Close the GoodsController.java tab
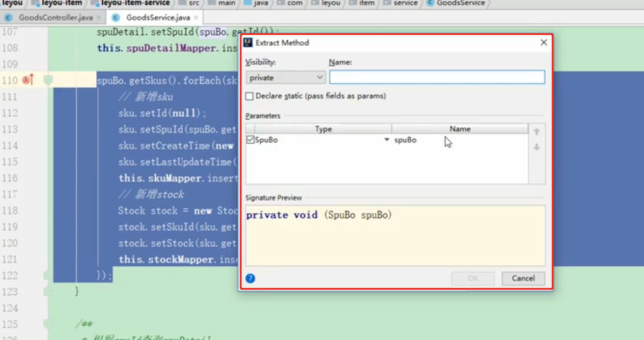Viewport: 644px width, 340px height. (99, 18)
